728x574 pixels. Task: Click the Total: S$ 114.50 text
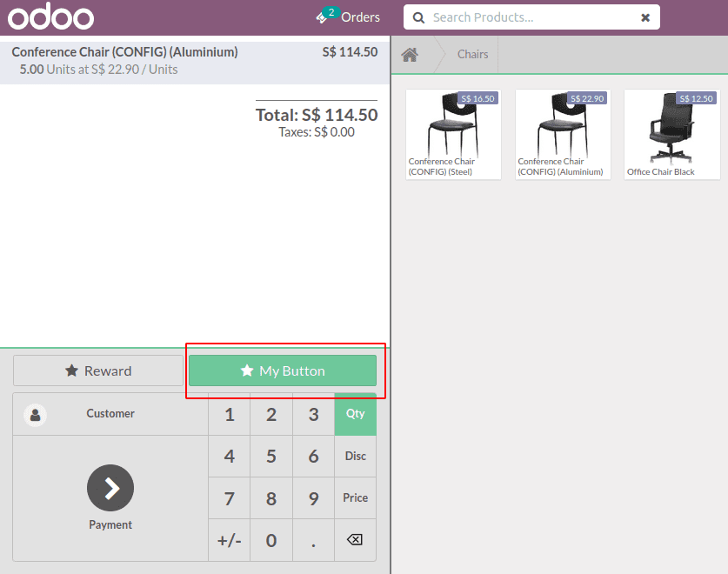click(x=317, y=115)
